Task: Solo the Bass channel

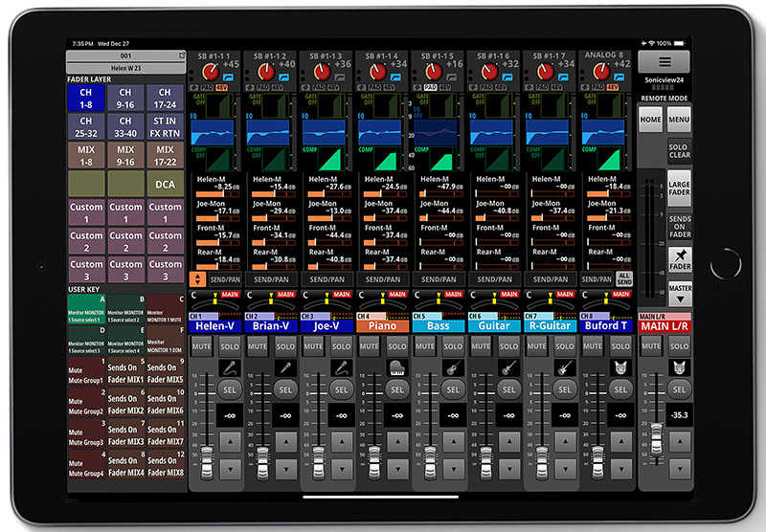Action: pos(453,345)
